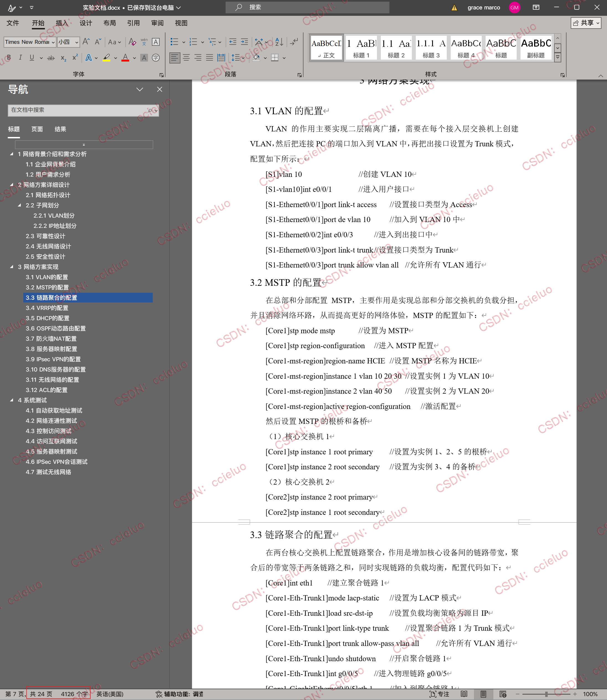Open the 插入 ribbon tab
Image resolution: width=607 pixels, height=700 pixels.
tap(62, 23)
